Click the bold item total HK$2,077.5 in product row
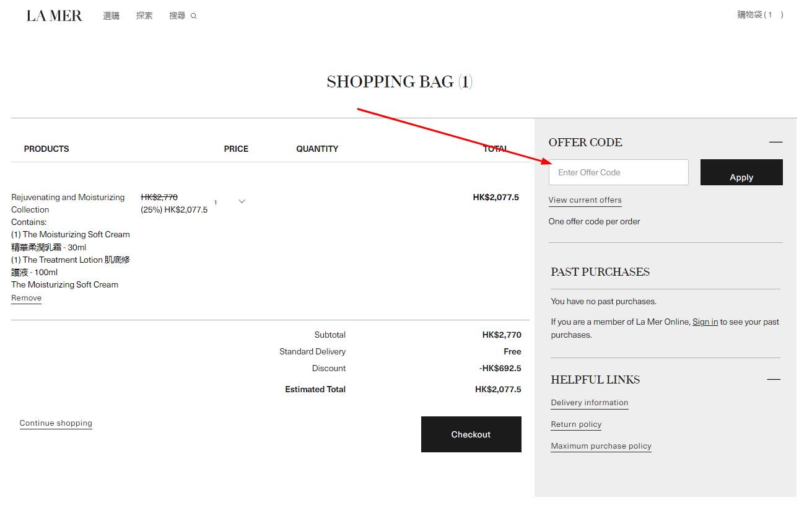812x518 pixels. point(495,197)
